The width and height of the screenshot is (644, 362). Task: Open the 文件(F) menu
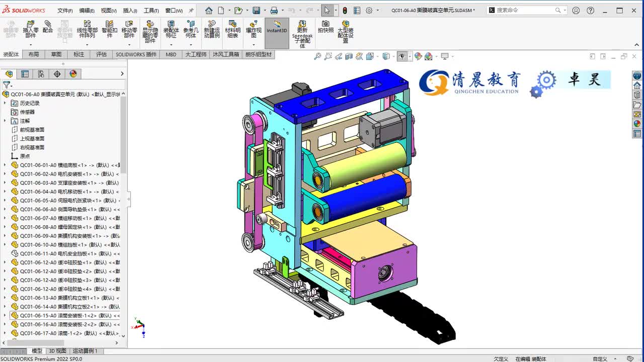tap(65, 10)
